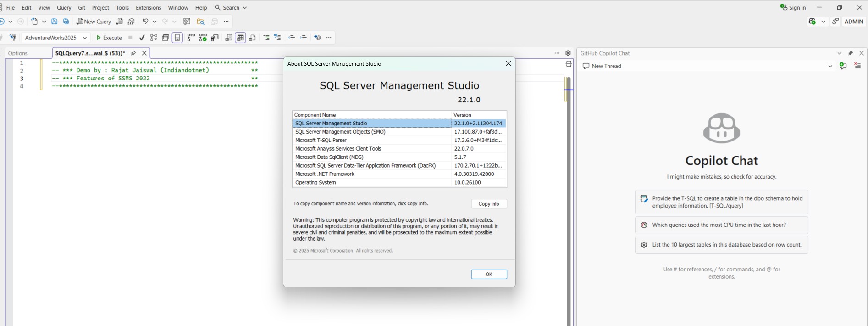Open a New Query window
The width and height of the screenshot is (868, 326).
94,22
